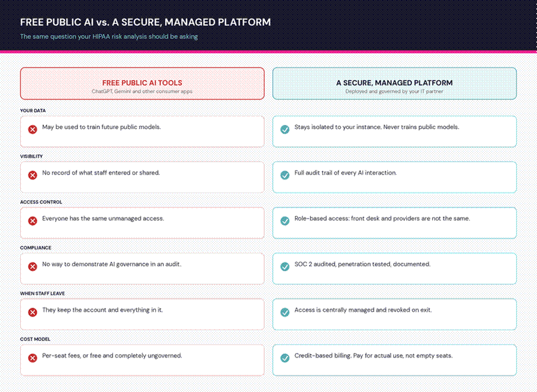Click text 'Credit-based billing. Pay for actual use'

coord(349,356)
